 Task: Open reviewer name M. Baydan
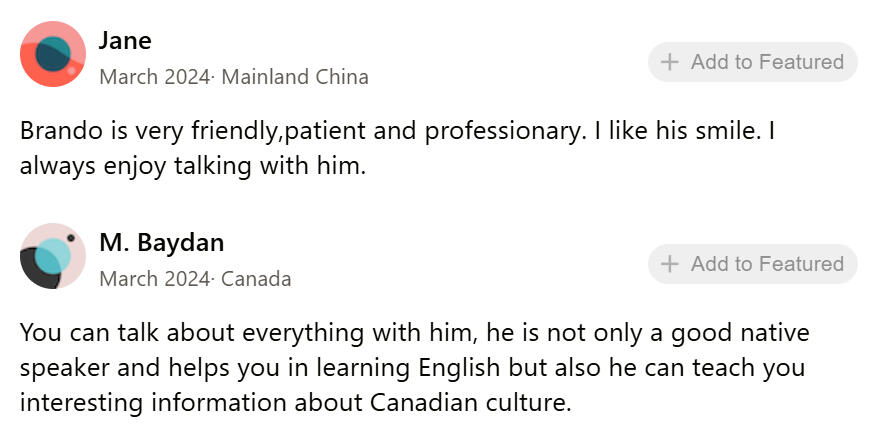(161, 243)
